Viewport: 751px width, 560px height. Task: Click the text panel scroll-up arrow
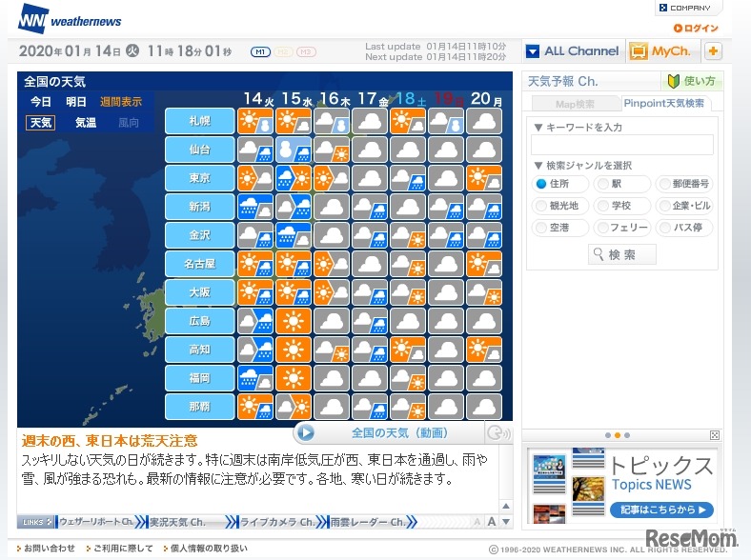[506, 506]
